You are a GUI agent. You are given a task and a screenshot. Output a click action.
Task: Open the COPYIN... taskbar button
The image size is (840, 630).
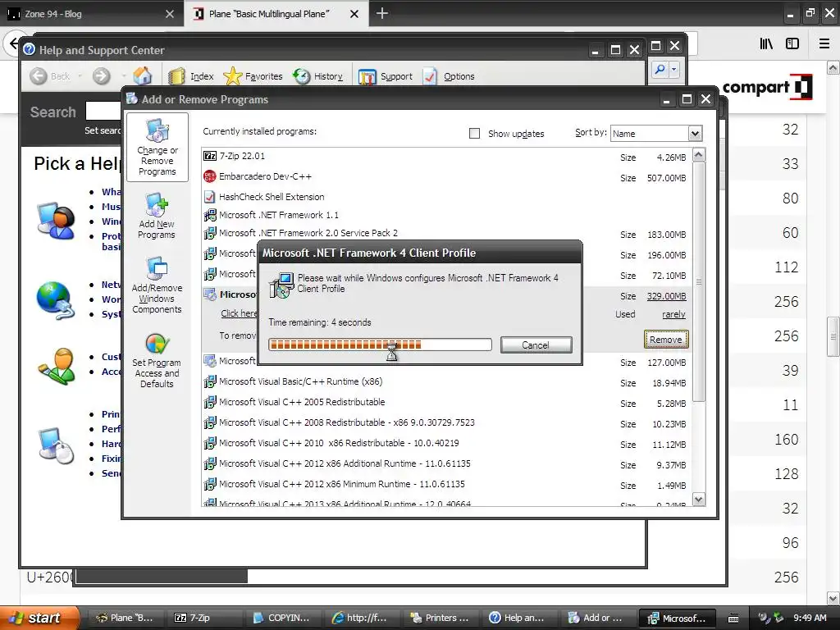(283, 619)
